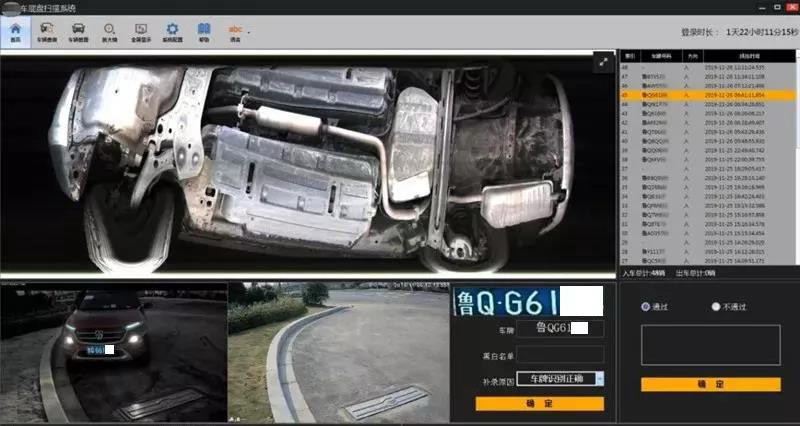Image resolution: width=800 pixels, height=426 pixels.
Task: Click the front-view car camera thumbnail
Action: tap(113, 352)
